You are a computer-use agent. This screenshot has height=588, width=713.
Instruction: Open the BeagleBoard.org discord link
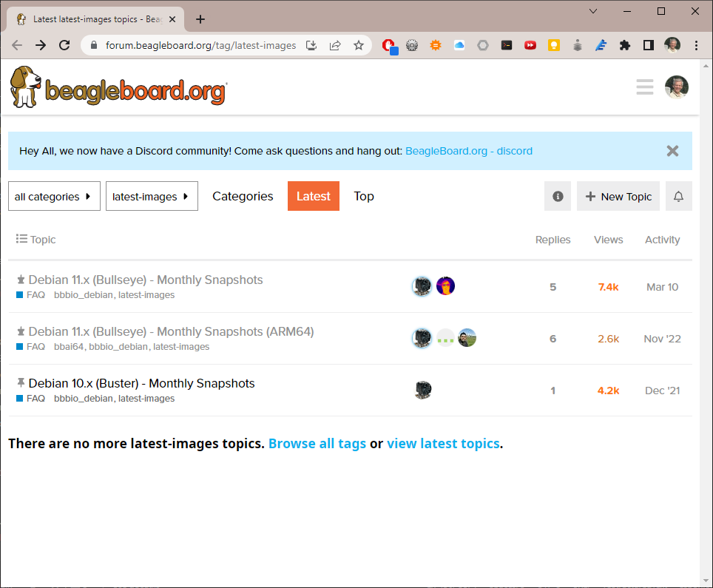click(469, 151)
